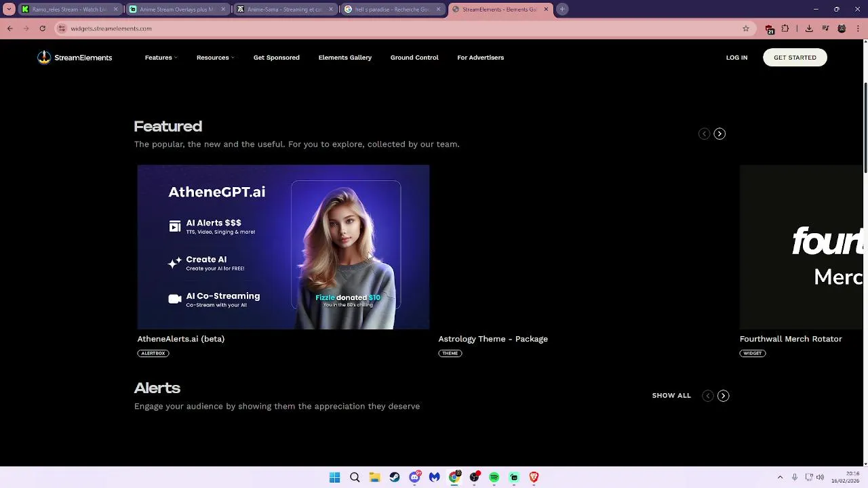Open Steam from taskbar
This screenshot has height=488, width=868.
pyautogui.click(x=395, y=478)
